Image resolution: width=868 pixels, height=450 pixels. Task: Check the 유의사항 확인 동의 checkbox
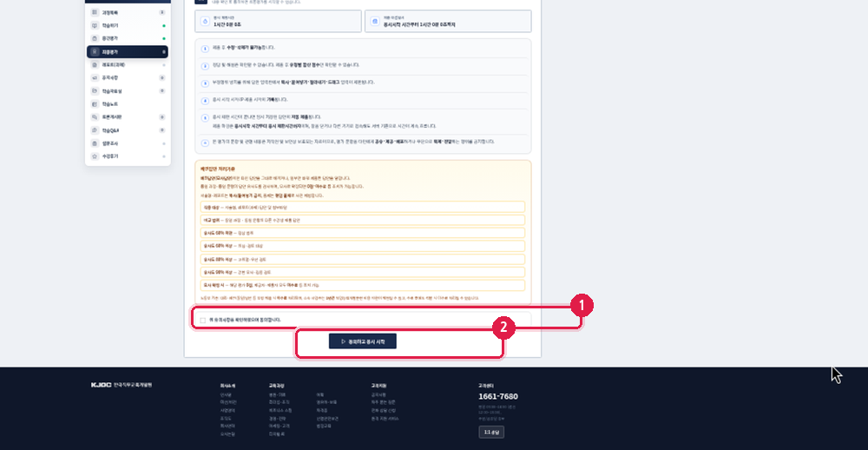[x=203, y=321]
